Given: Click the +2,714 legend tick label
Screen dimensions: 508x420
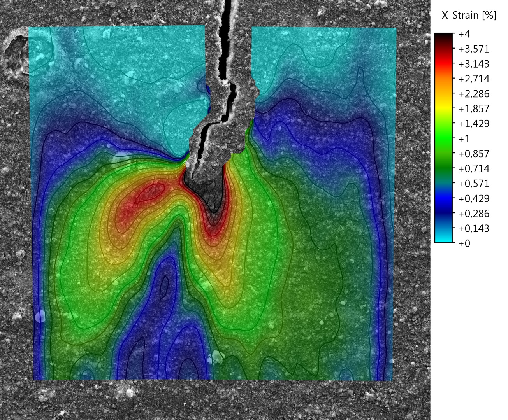Looking at the screenshot, I should click(x=473, y=79).
